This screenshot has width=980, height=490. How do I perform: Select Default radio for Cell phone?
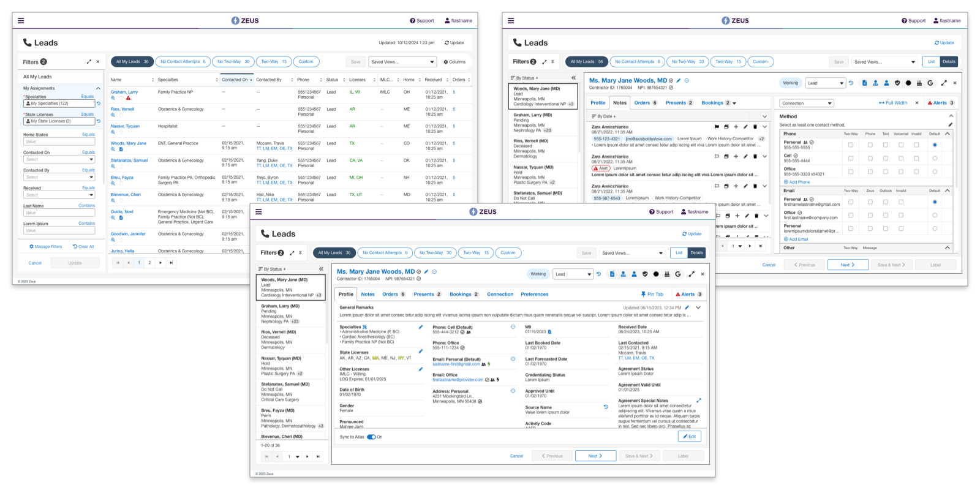[935, 159]
